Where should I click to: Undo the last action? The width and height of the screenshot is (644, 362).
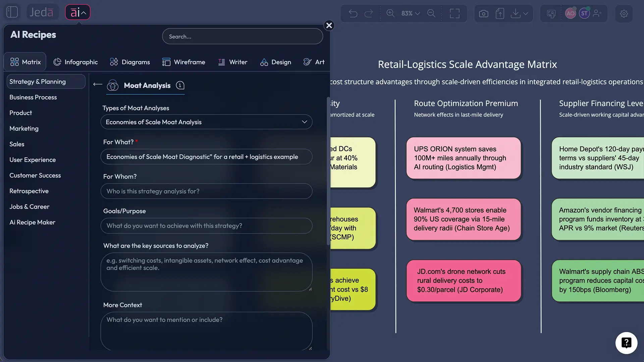click(353, 13)
